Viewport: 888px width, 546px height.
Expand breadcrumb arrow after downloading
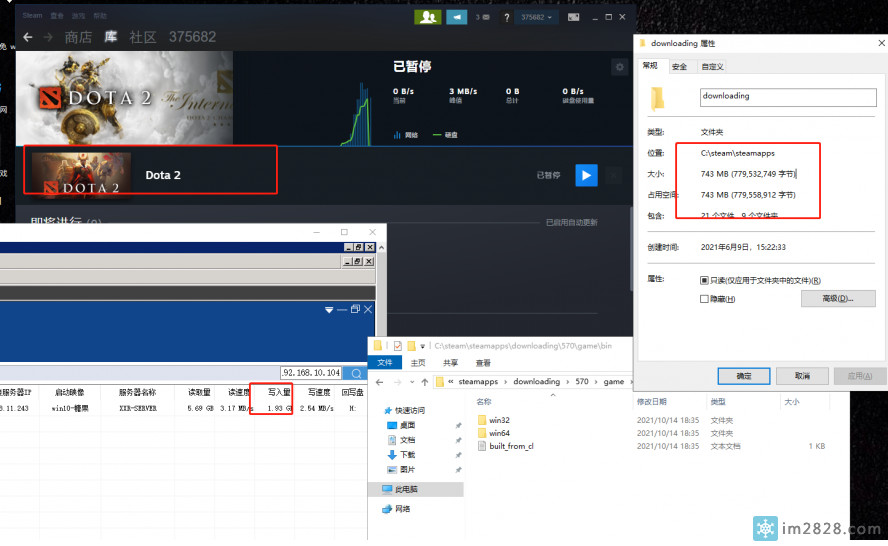click(568, 382)
